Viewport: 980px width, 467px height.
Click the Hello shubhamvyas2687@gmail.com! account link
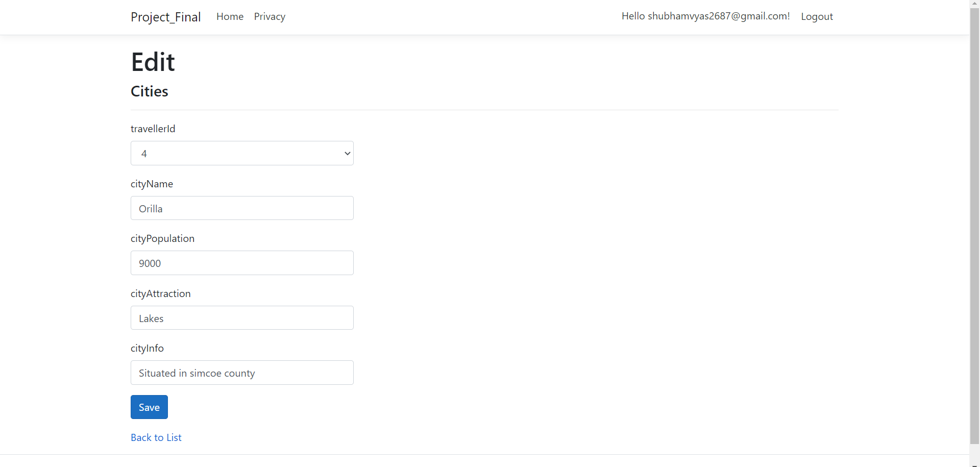click(705, 16)
